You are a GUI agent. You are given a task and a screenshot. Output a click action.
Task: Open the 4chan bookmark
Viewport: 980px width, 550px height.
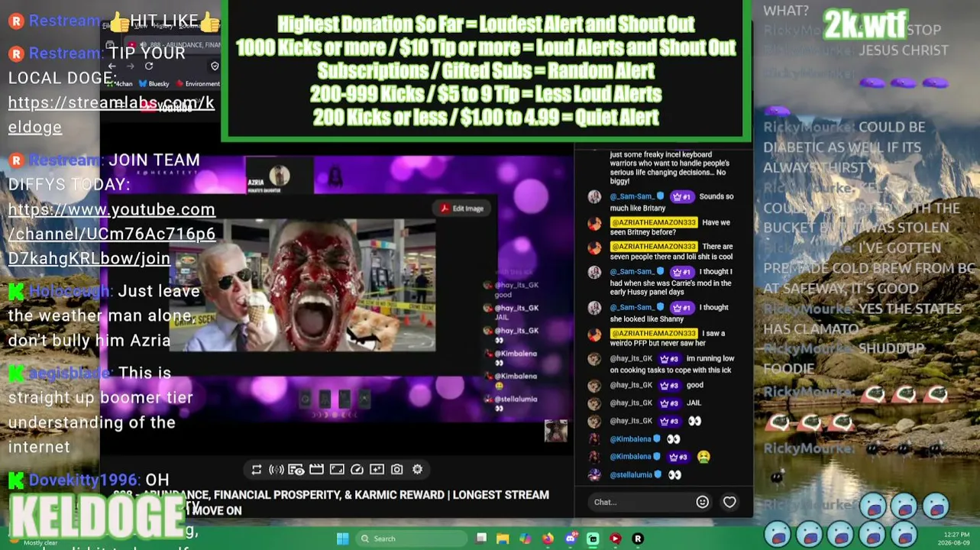coord(121,84)
